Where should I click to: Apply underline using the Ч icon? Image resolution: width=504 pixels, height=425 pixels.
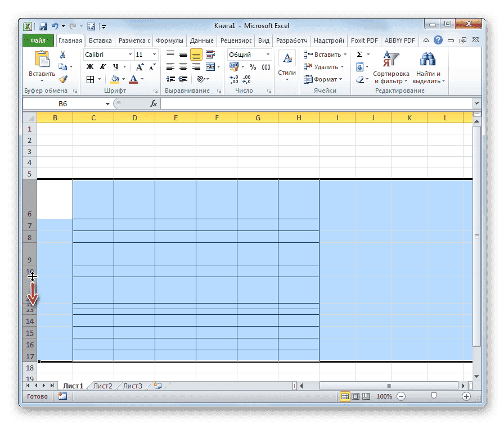pos(115,67)
